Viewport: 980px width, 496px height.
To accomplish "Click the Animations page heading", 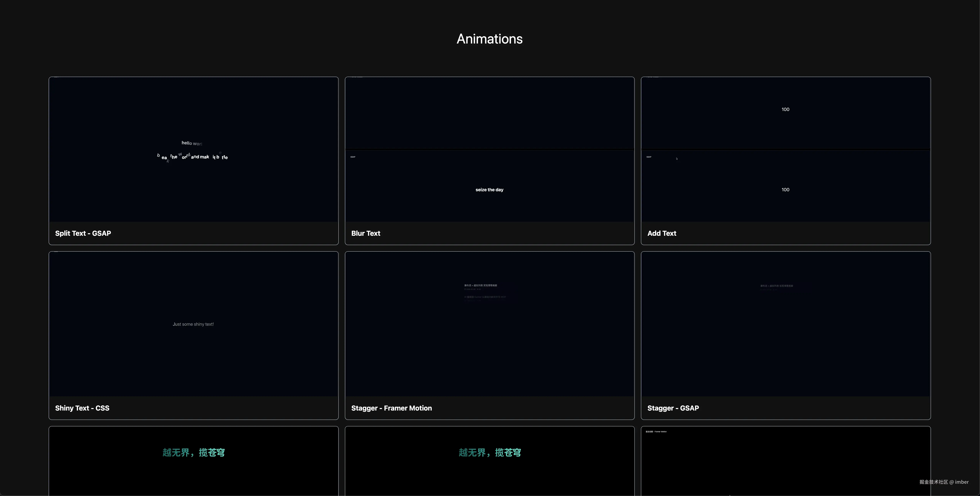I will [x=490, y=39].
